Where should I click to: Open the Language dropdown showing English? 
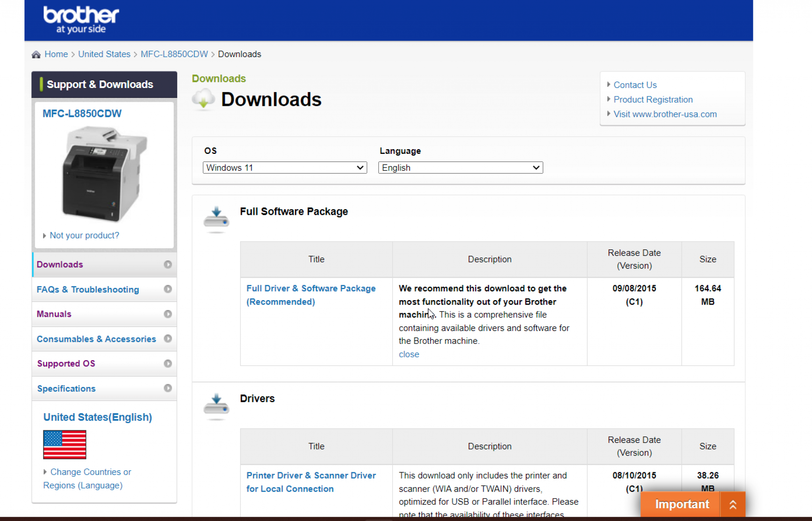point(460,168)
